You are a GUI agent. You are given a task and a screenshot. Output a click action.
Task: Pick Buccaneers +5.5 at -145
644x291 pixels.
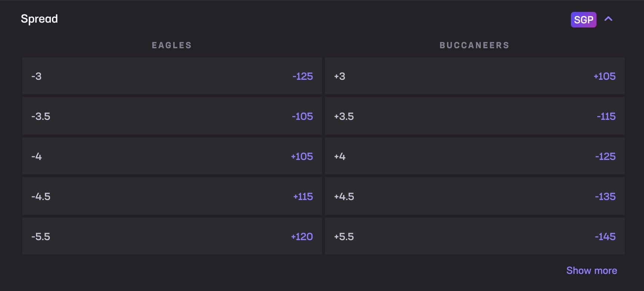coord(474,236)
